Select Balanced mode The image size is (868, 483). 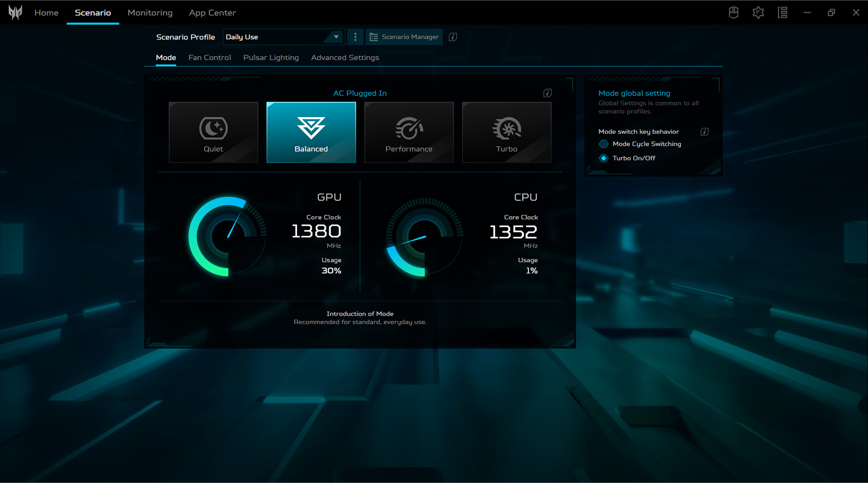[x=311, y=132]
